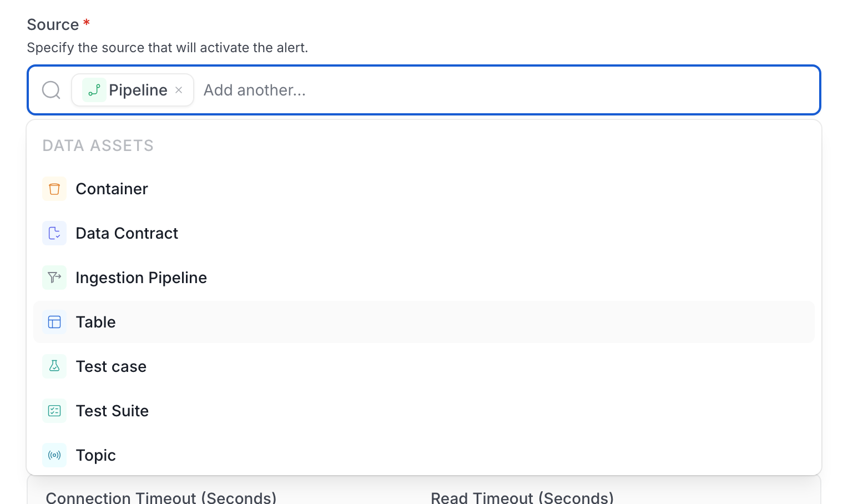
Task: Pick Topic from the dropdown list
Action: click(424, 455)
